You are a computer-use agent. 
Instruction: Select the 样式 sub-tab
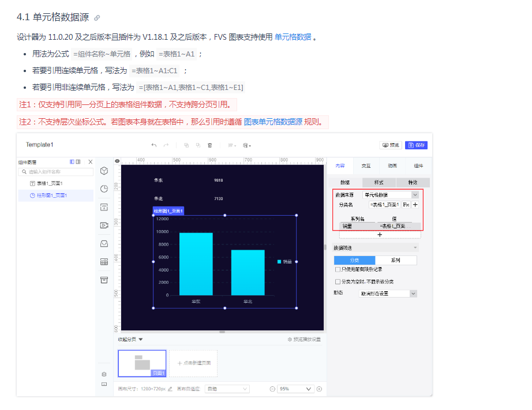379,182
